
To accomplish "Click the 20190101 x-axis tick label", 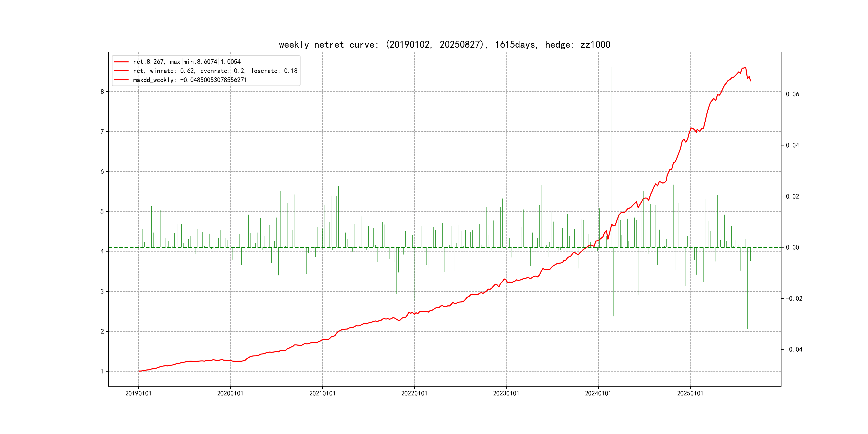I will (x=138, y=393).
